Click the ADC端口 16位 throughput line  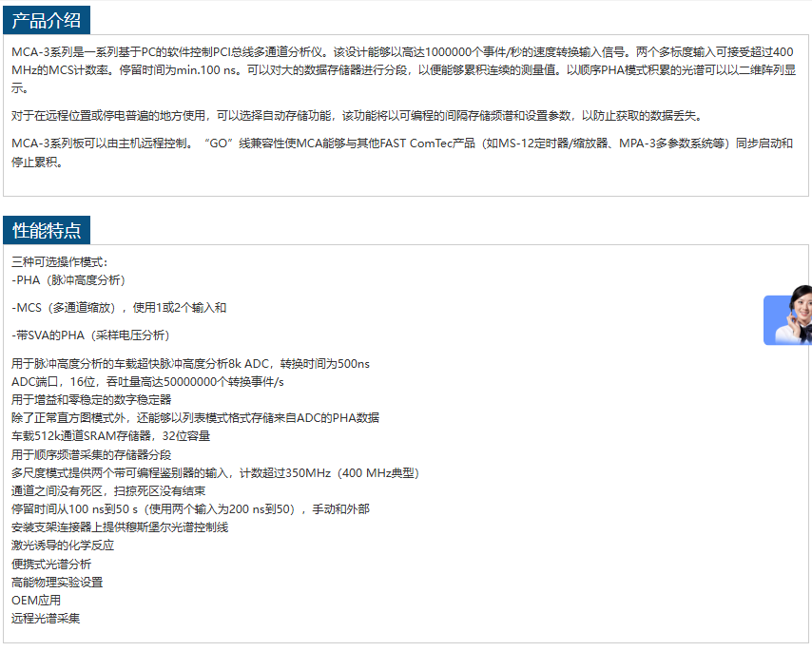147,381
